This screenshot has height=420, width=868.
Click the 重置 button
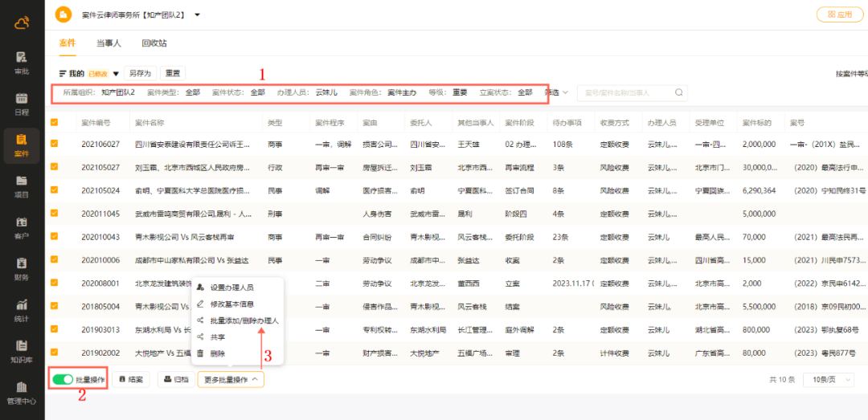tap(172, 73)
